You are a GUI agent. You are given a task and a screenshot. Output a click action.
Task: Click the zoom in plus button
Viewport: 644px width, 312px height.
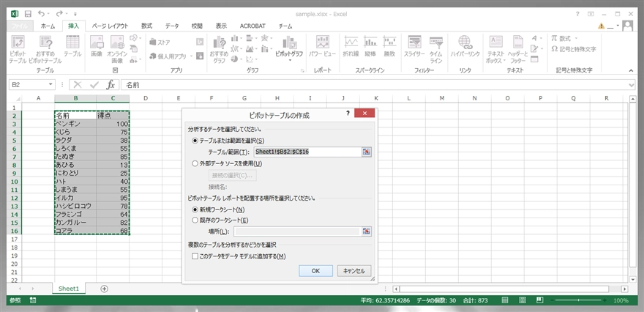(x=606, y=300)
